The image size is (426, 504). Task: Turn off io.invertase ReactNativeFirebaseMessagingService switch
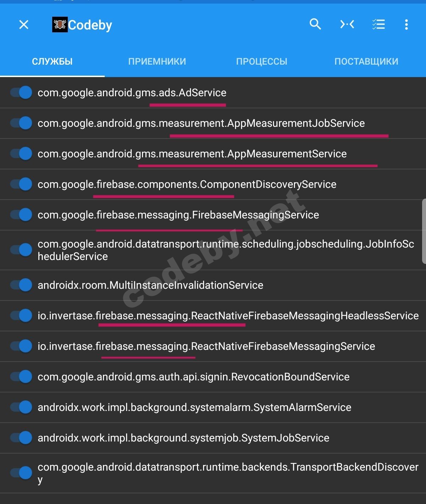[21, 346]
